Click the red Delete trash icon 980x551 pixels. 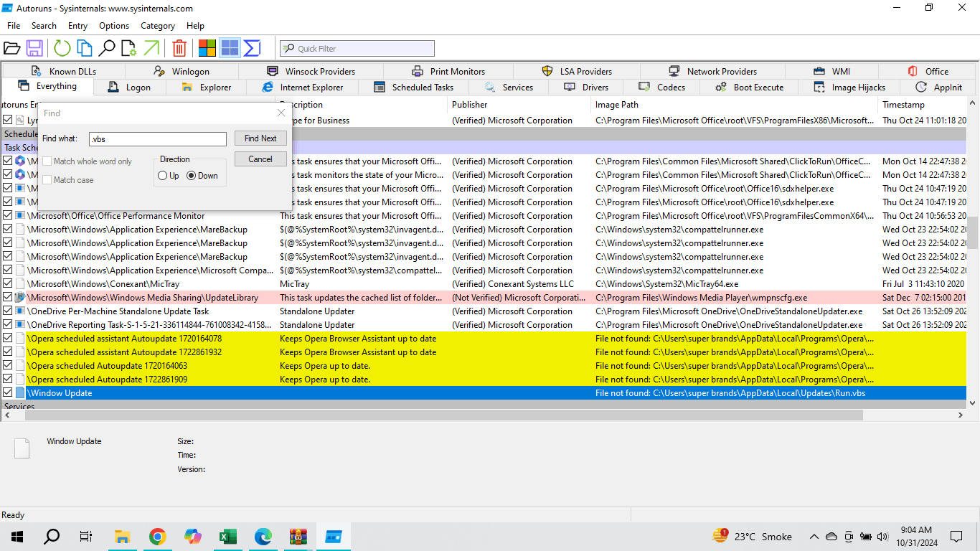[179, 48]
